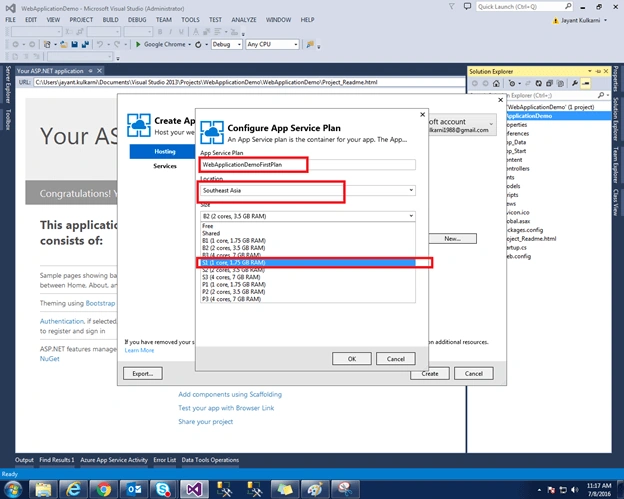
Task: Click the New... button
Action: (452, 239)
